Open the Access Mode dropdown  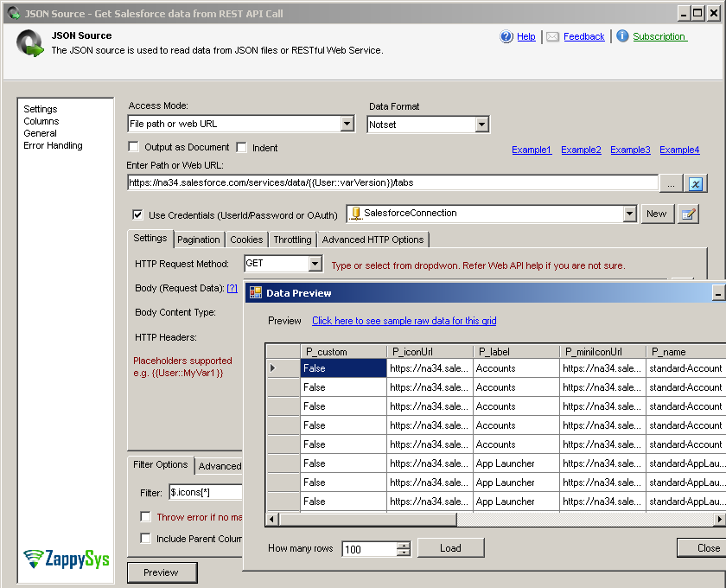pos(347,124)
